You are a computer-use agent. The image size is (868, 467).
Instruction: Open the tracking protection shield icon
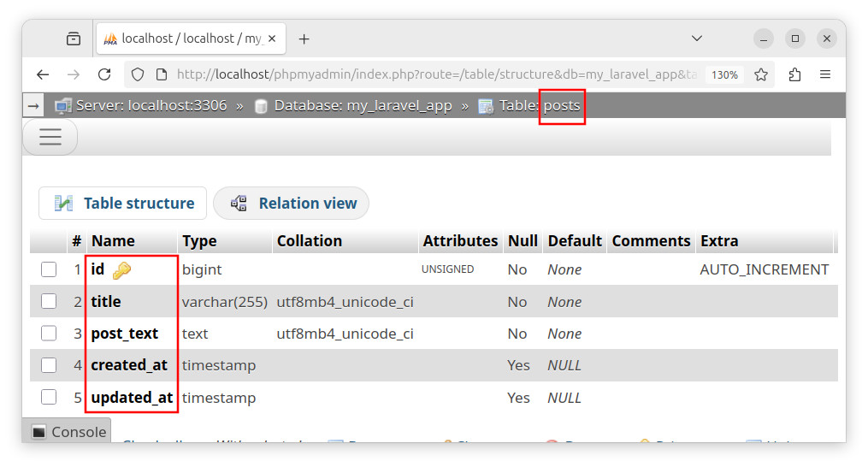138,74
